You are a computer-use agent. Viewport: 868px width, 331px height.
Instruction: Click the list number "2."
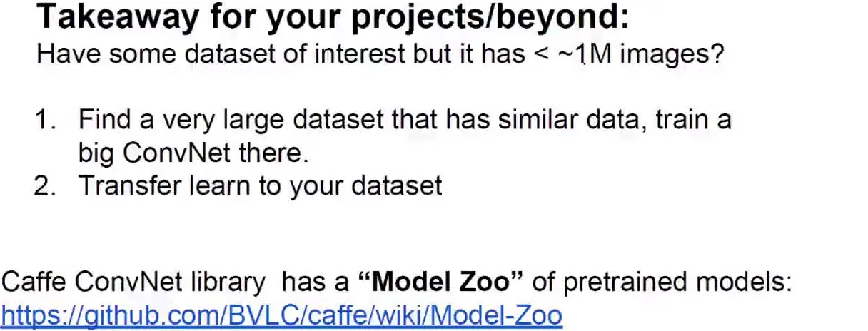[x=45, y=186]
